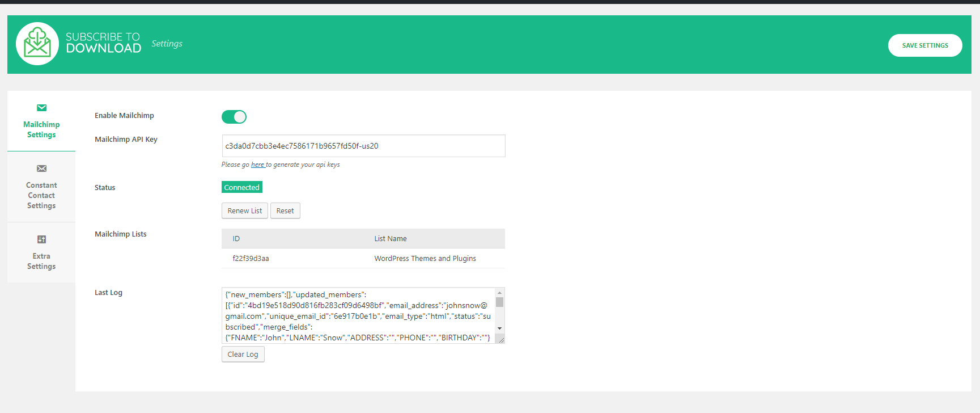Image resolution: width=980 pixels, height=413 pixels.
Task: Toggle the Enable Mailchimp switch
Action: tap(234, 117)
